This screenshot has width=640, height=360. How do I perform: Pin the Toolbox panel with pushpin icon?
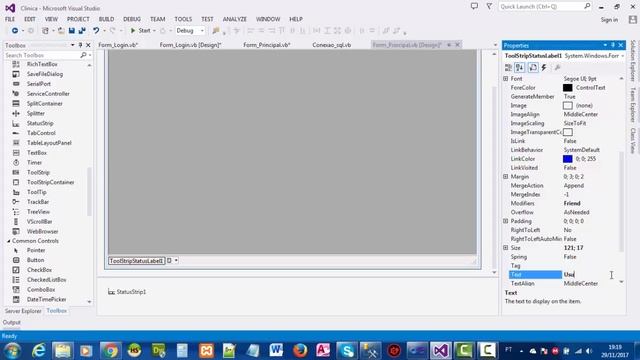pos(80,45)
